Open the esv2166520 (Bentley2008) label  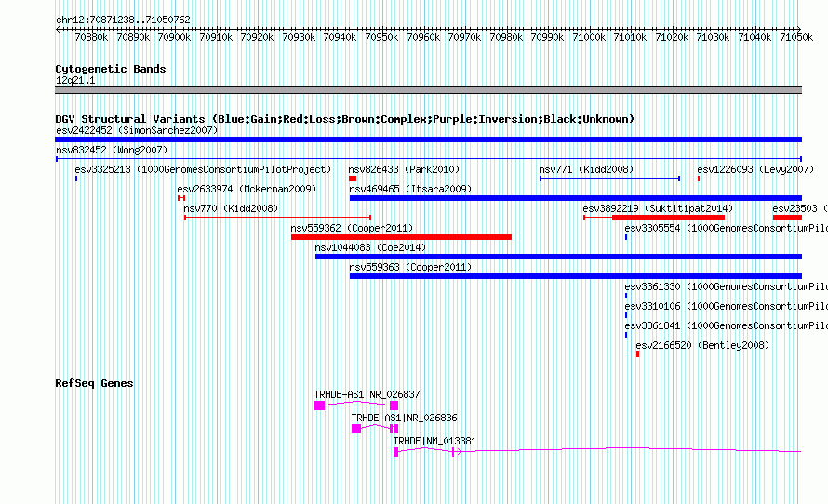point(702,345)
